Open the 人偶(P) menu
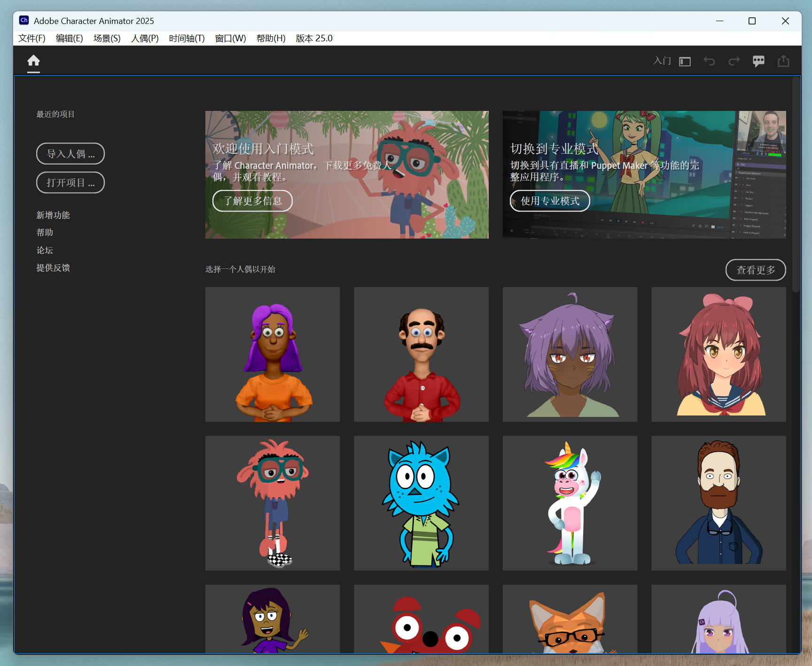This screenshot has width=812, height=666. (x=145, y=38)
